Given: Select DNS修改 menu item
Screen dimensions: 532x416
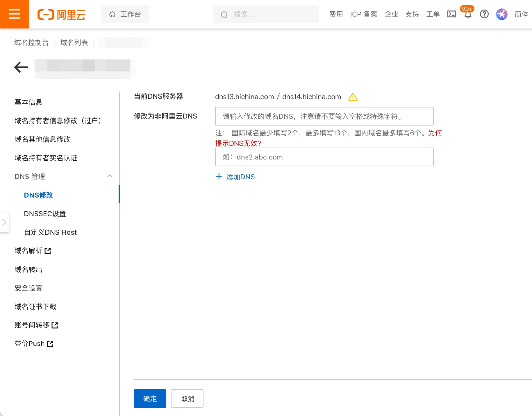Looking at the screenshot, I should coord(38,195).
